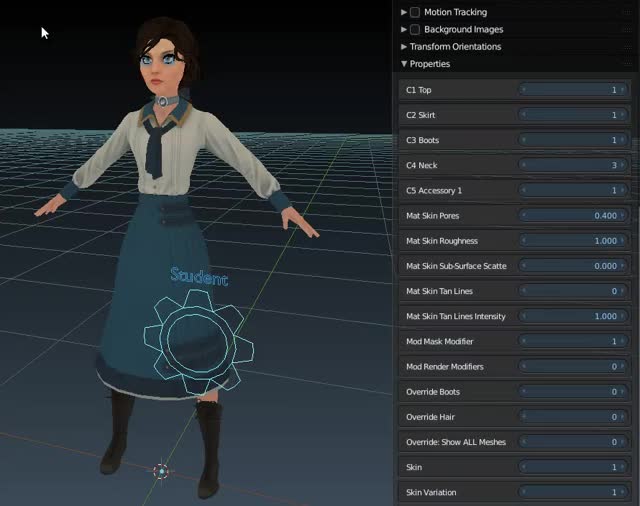Image resolution: width=640 pixels, height=506 pixels.
Task: Increase Mod Render Modifiers with right arrow
Action: pos(622,366)
